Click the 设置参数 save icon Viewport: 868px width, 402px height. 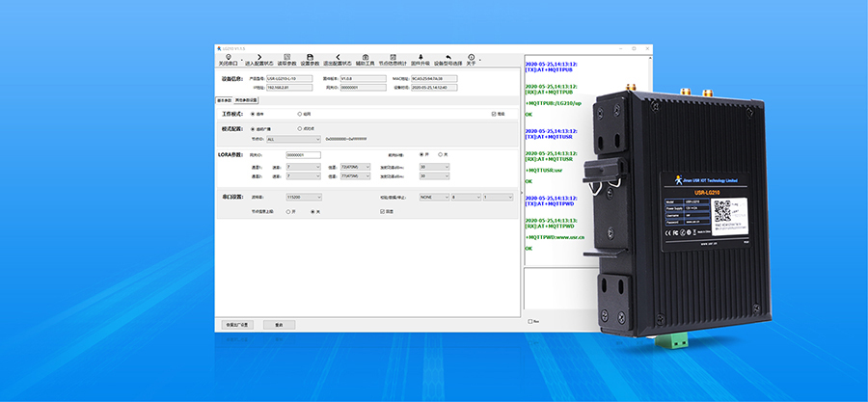pyautogui.click(x=310, y=60)
